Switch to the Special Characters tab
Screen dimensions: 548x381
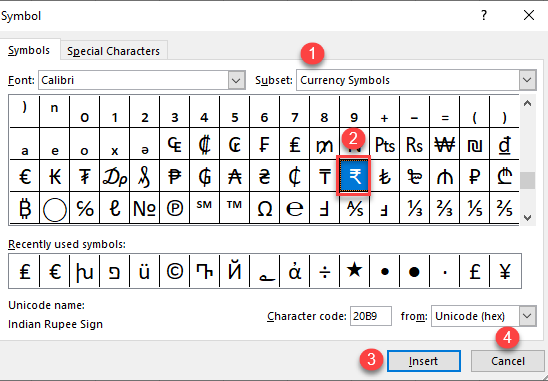(x=114, y=51)
